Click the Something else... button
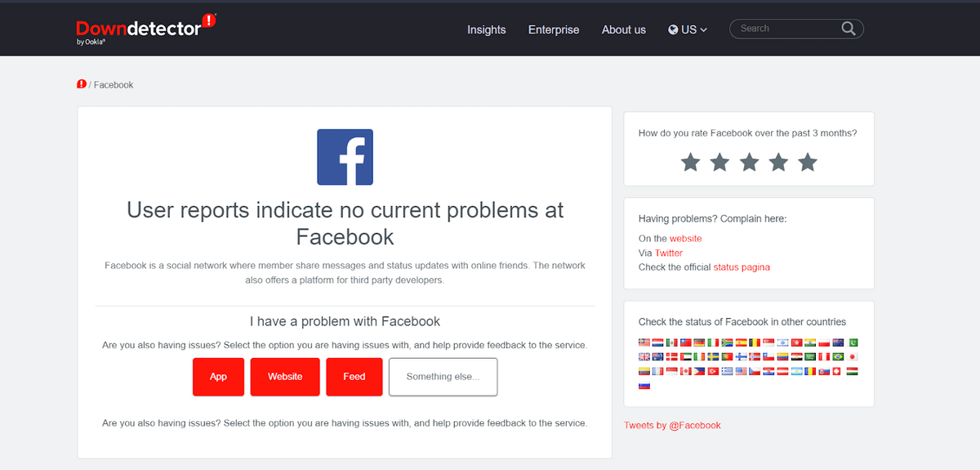 click(x=443, y=377)
